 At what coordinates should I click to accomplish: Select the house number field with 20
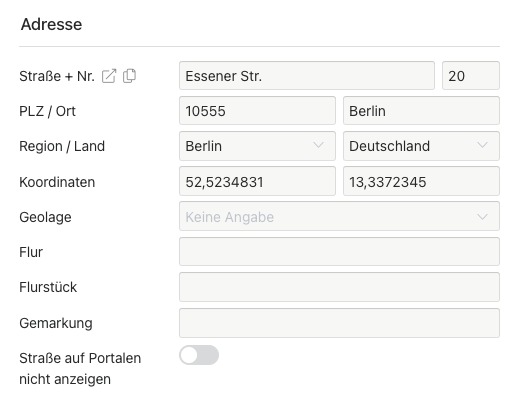point(471,76)
